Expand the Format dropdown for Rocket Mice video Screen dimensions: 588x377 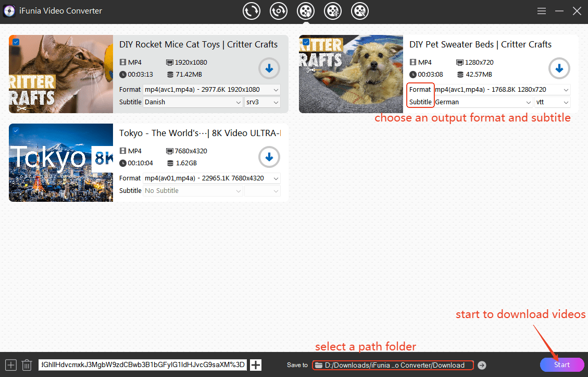[x=212, y=90]
